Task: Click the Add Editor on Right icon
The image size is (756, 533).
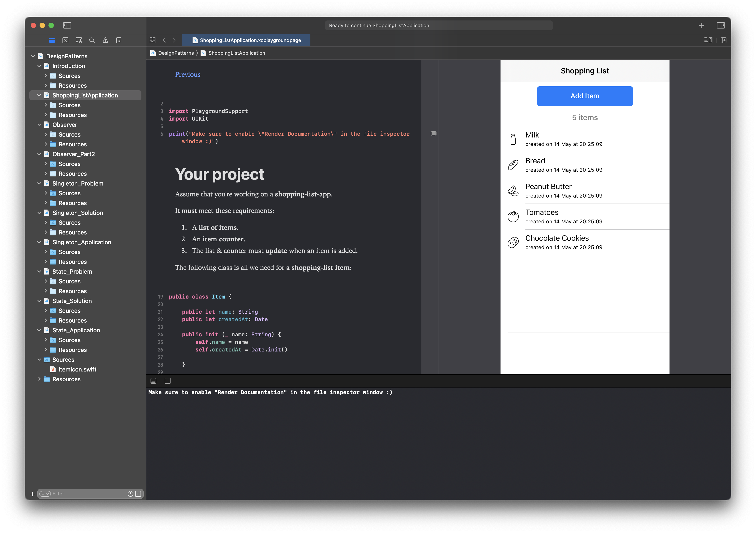Action: (723, 40)
